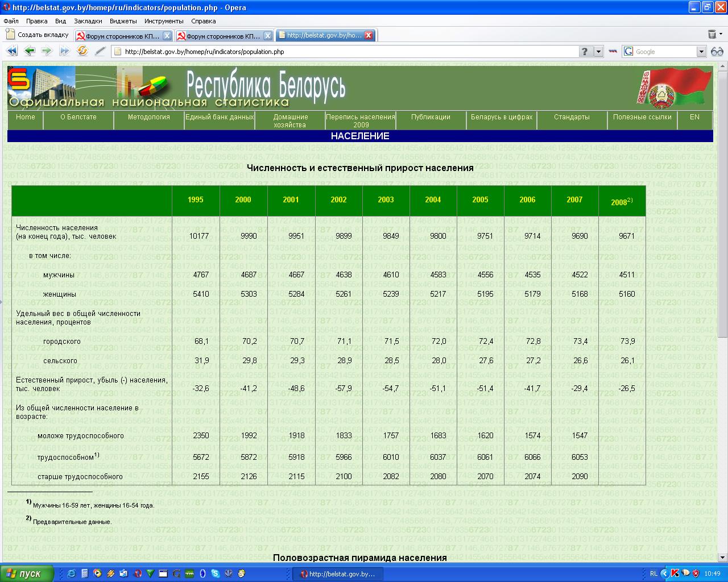
Task: Open Internet Explorer from quick launch
Action: click(x=71, y=574)
